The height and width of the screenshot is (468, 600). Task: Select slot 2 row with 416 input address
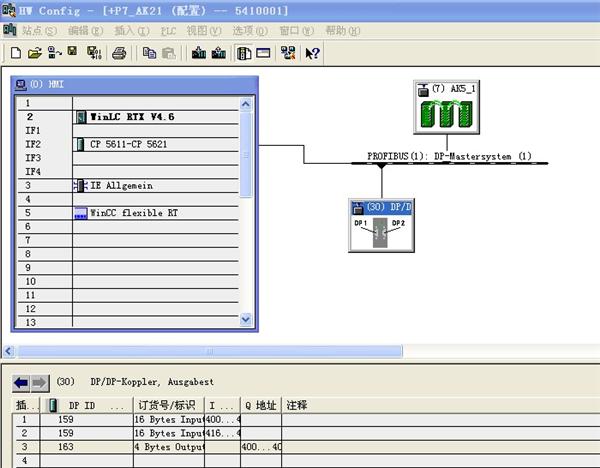click(x=306, y=433)
